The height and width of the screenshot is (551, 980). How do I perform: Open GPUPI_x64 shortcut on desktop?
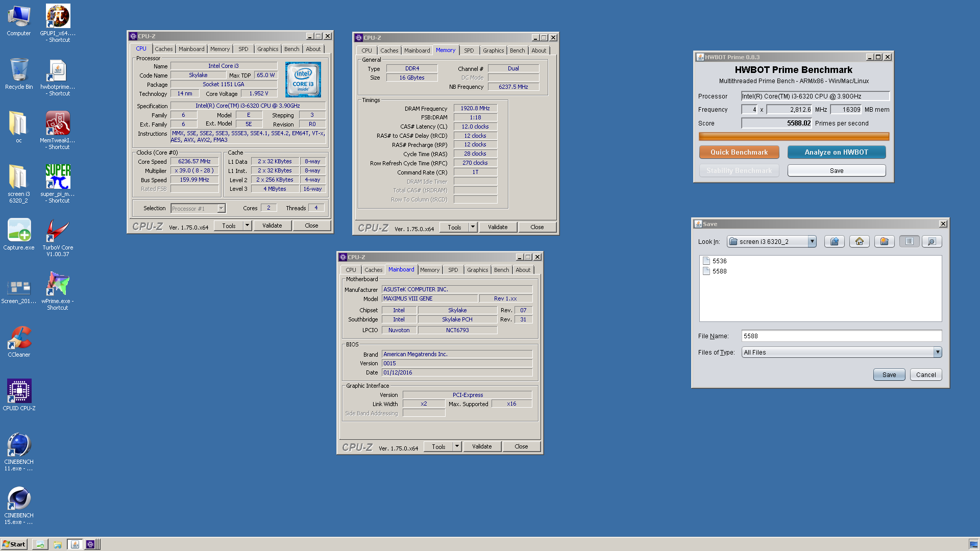click(x=58, y=23)
